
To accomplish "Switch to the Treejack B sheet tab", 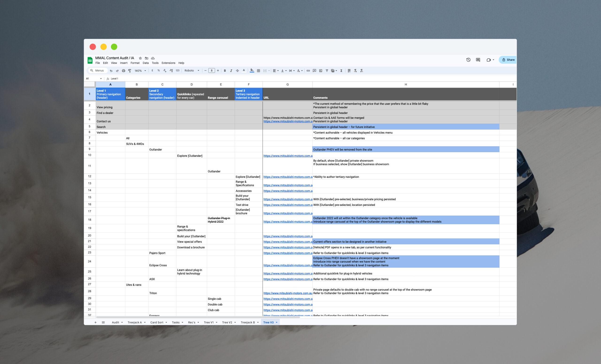I will (250, 322).
